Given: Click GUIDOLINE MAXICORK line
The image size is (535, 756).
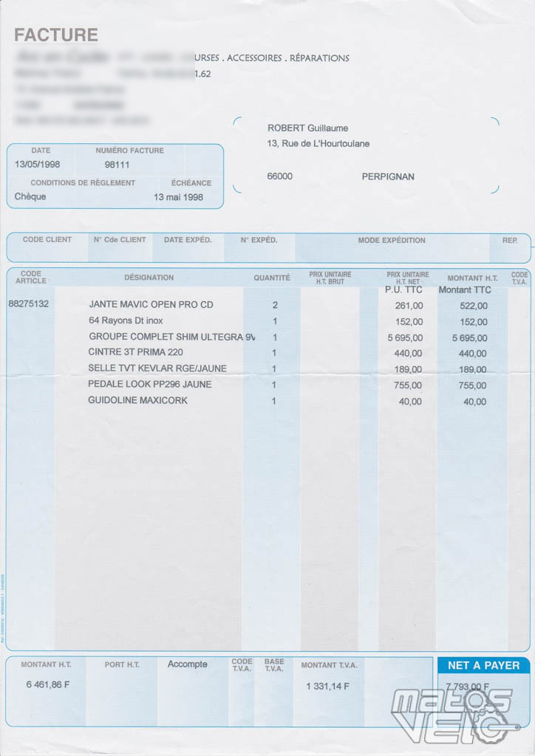Looking at the screenshot, I should pos(138,400).
